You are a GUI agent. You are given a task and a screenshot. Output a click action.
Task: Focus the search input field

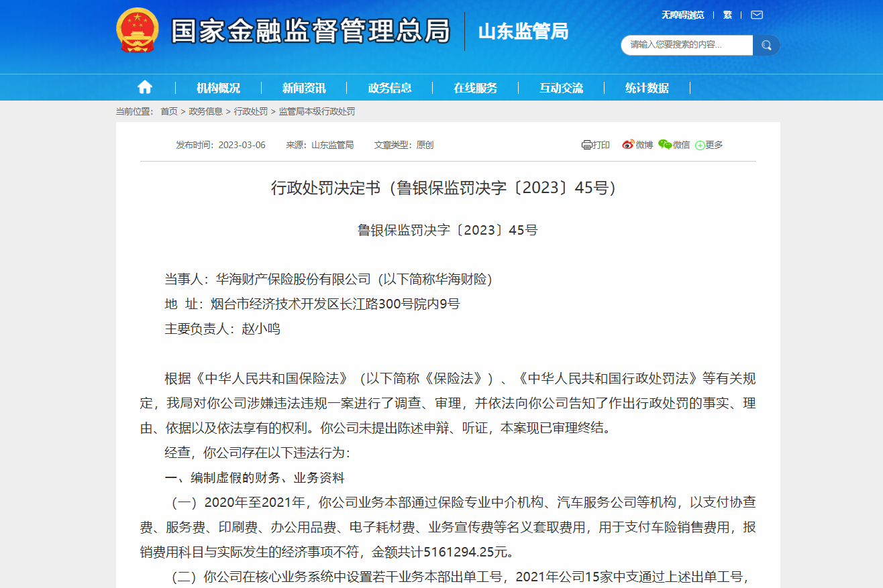[x=687, y=45]
